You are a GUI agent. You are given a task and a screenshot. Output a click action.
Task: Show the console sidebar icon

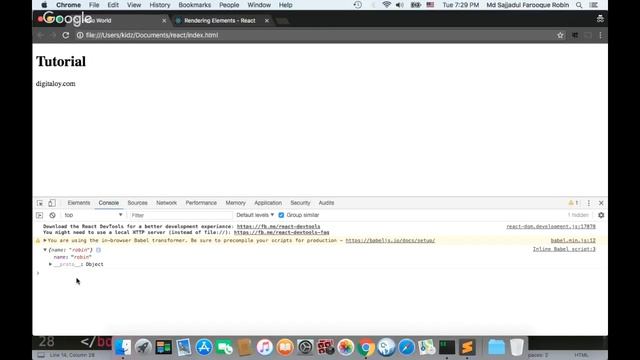(40, 215)
